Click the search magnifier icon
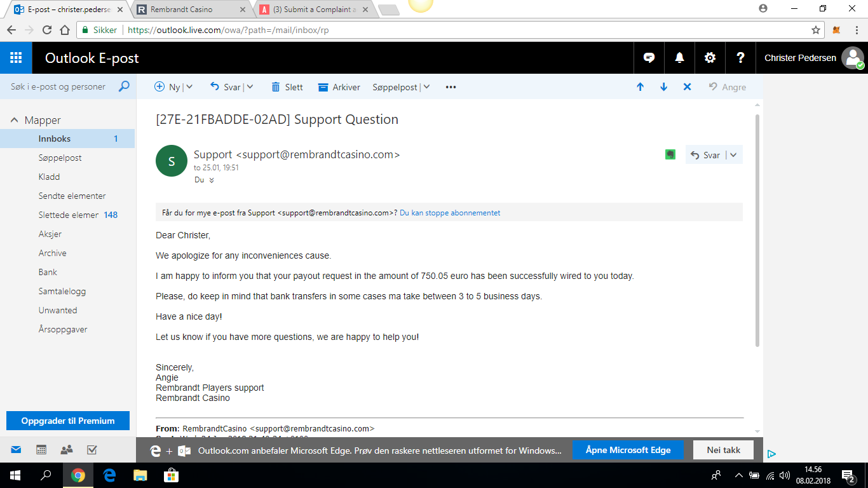Image resolution: width=868 pixels, height=488 pixels. pyautogui.click(x=124, y=86)
